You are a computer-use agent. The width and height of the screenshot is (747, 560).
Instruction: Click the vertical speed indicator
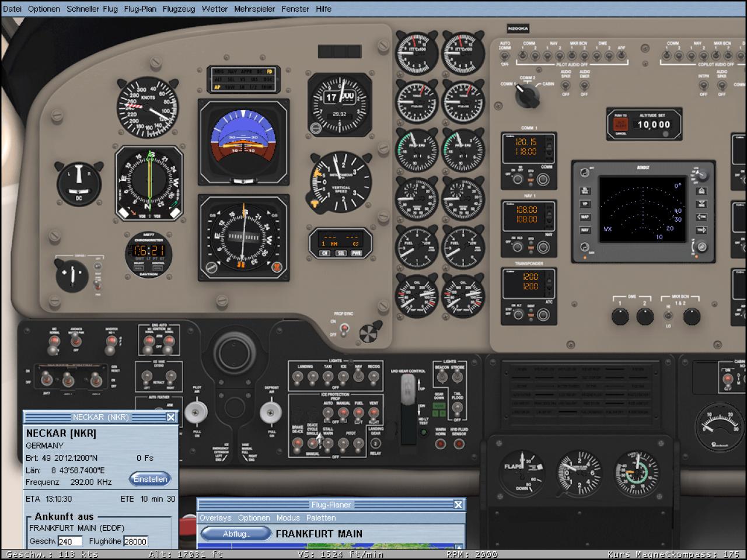click(x=340, y=183)
